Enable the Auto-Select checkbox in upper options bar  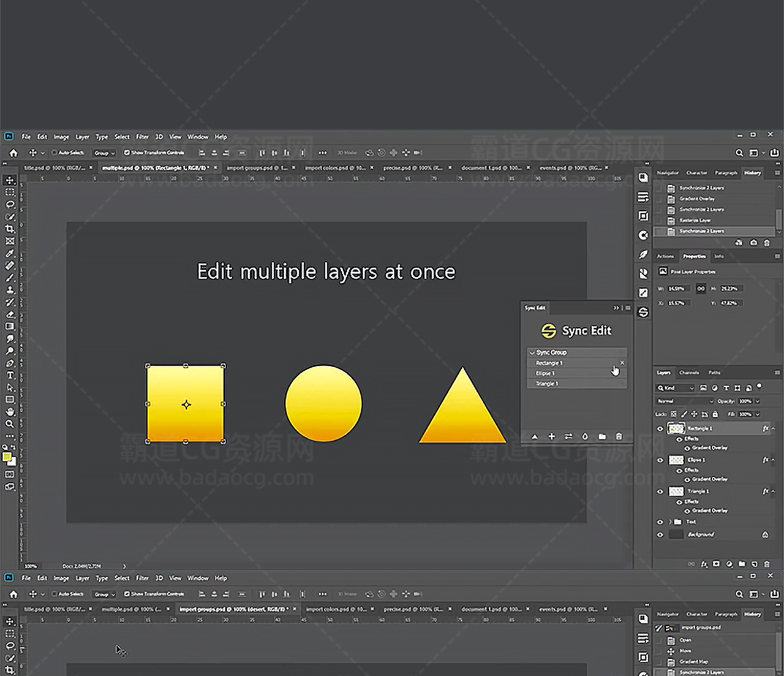click(55, 153)
